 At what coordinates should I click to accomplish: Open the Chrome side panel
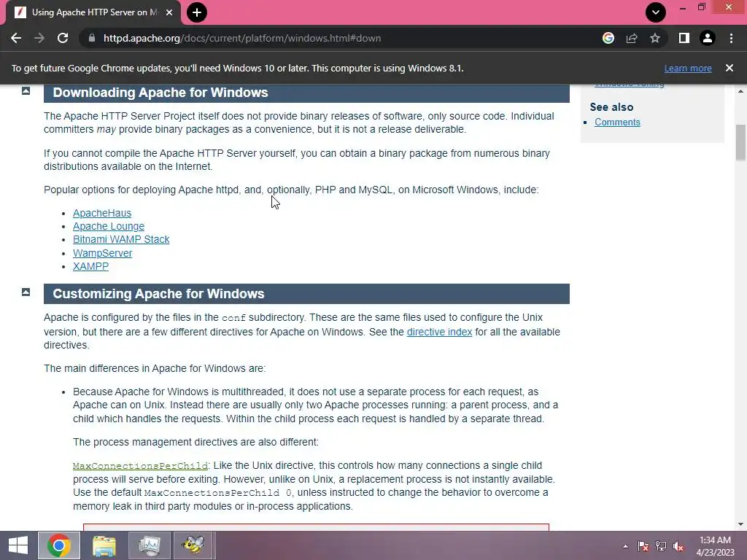[684, 38]
